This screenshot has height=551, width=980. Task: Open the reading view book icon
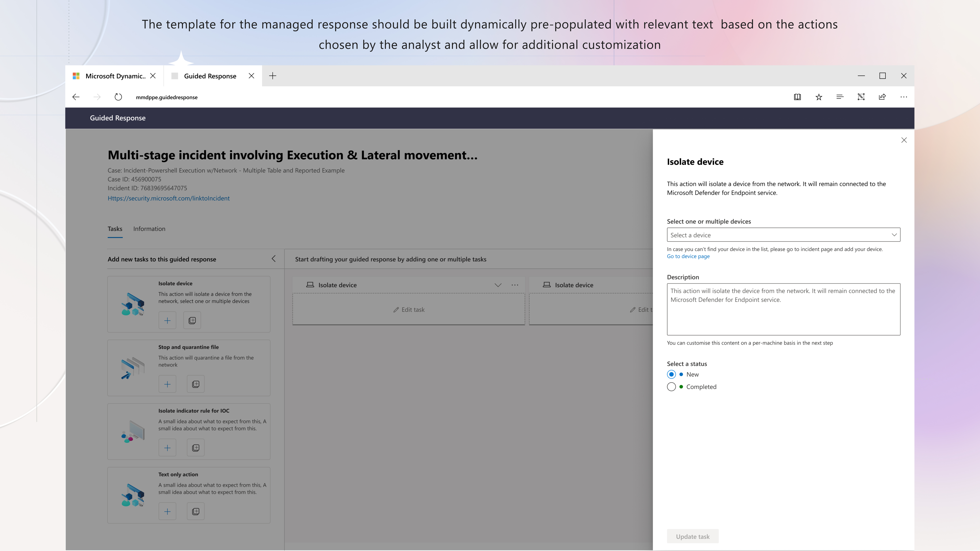[x=797, y=97]
